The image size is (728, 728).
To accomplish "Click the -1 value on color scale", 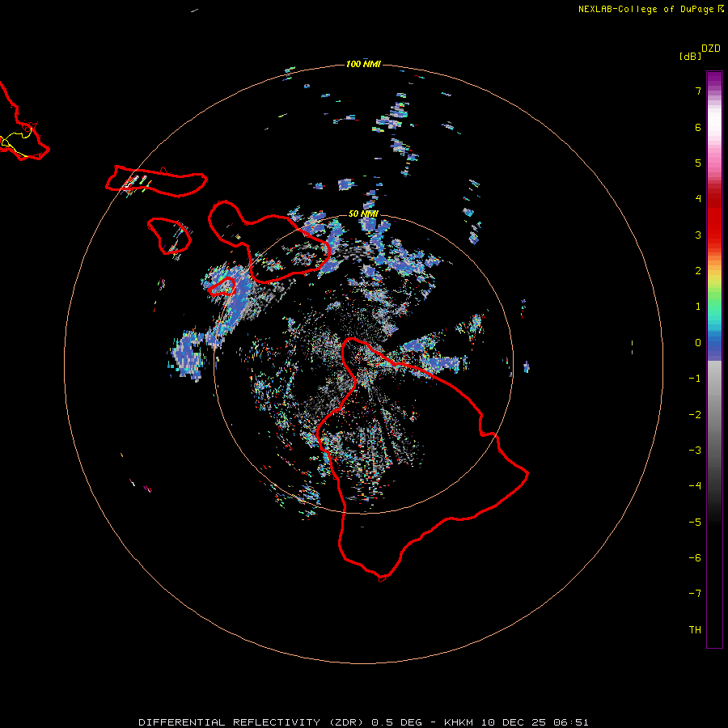I will (x=695, y=379).
